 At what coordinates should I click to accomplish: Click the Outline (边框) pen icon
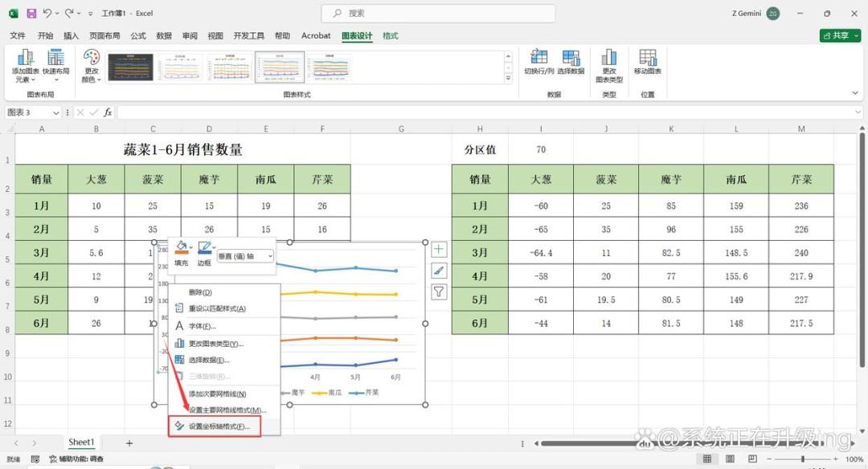[x=204, y=247]
